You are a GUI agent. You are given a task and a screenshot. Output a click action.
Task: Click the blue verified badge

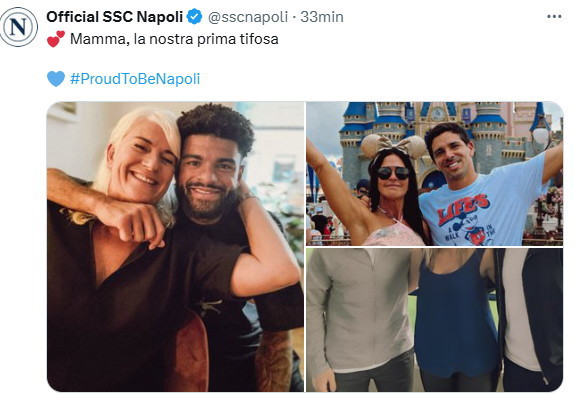(x=194, y=17)
